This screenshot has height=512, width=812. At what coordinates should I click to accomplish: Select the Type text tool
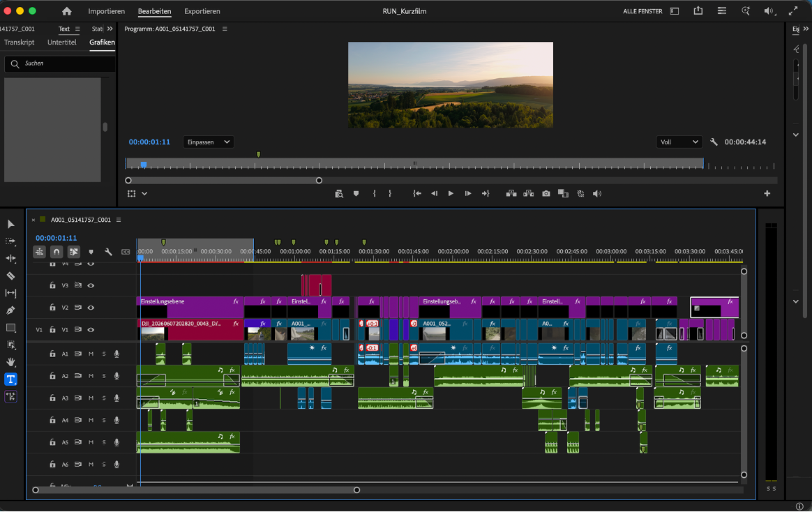click(x=10, y=379)
